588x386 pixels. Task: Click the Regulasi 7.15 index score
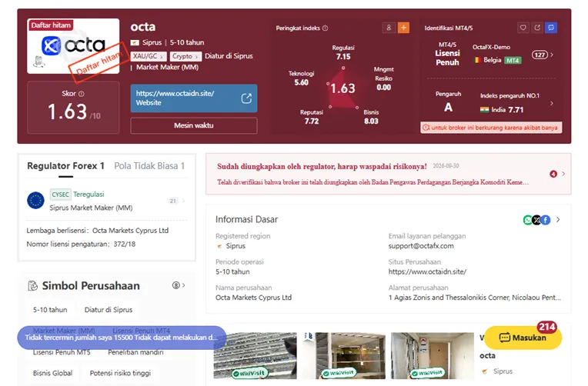tap(343, 52)
